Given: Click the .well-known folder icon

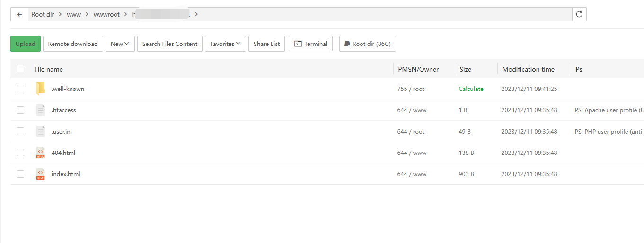Looking at the screenshot, I should click(x=41, y=89).
